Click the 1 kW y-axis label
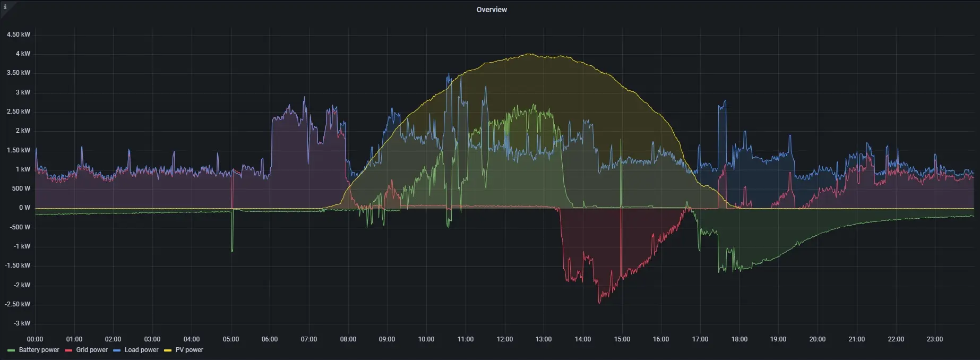Image resolution: width=980 pixels, height=360 pixels. [x=23, y=169]
